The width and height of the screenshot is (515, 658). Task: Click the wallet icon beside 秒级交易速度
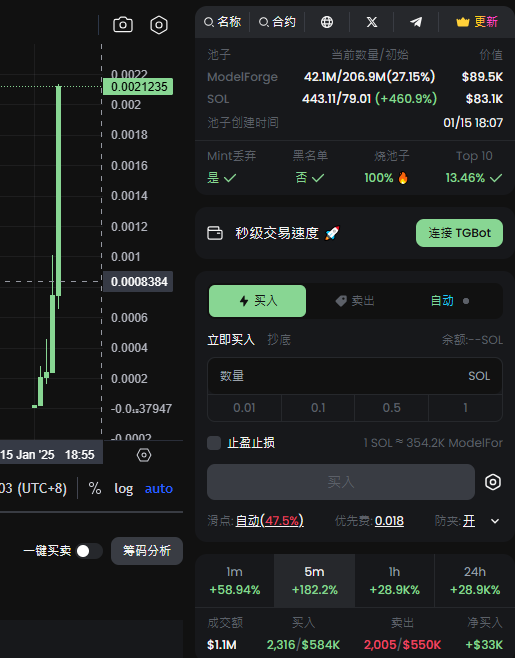point(215,233)
